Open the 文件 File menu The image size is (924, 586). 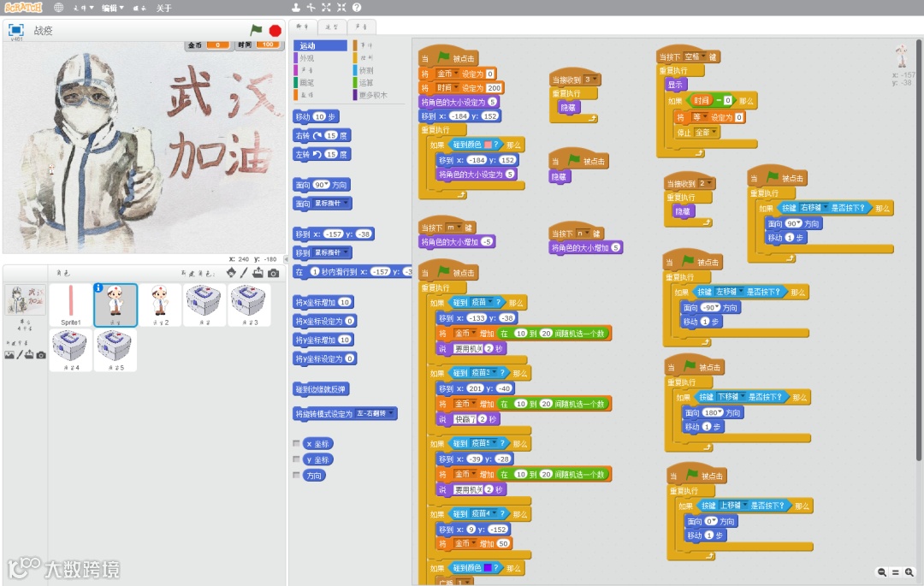click(x=83, y=9)
